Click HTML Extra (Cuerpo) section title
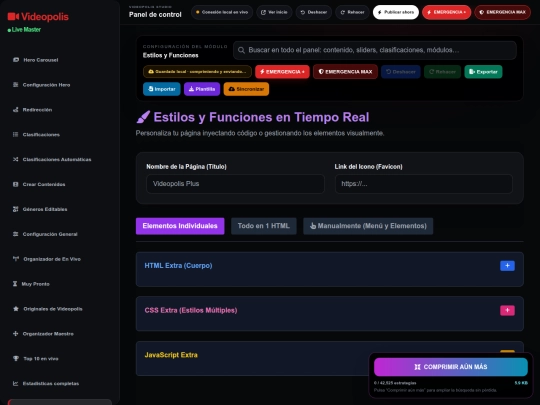 (x=178, y=266)
